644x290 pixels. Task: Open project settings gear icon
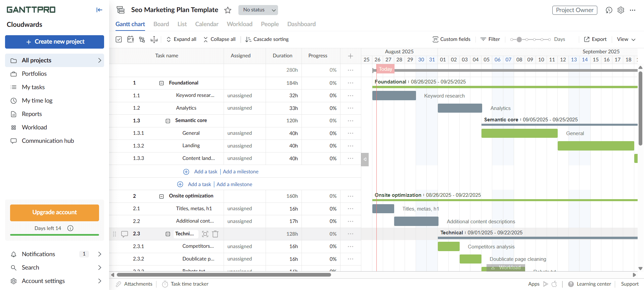[x=621, y=10]
